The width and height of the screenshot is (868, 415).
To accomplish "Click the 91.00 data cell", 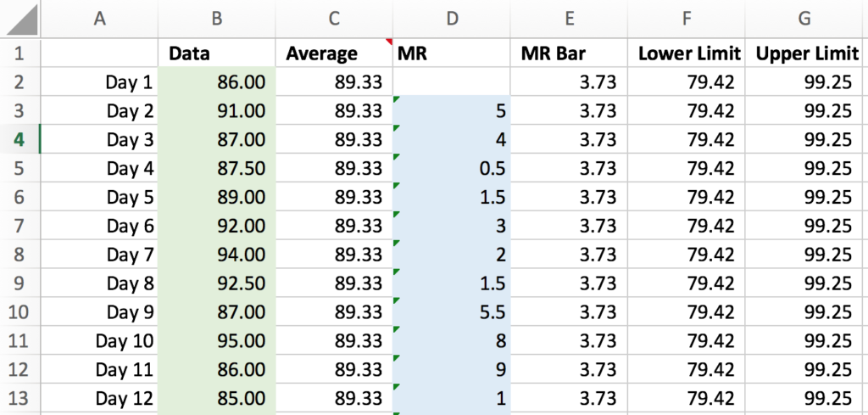I will [216, 111].
